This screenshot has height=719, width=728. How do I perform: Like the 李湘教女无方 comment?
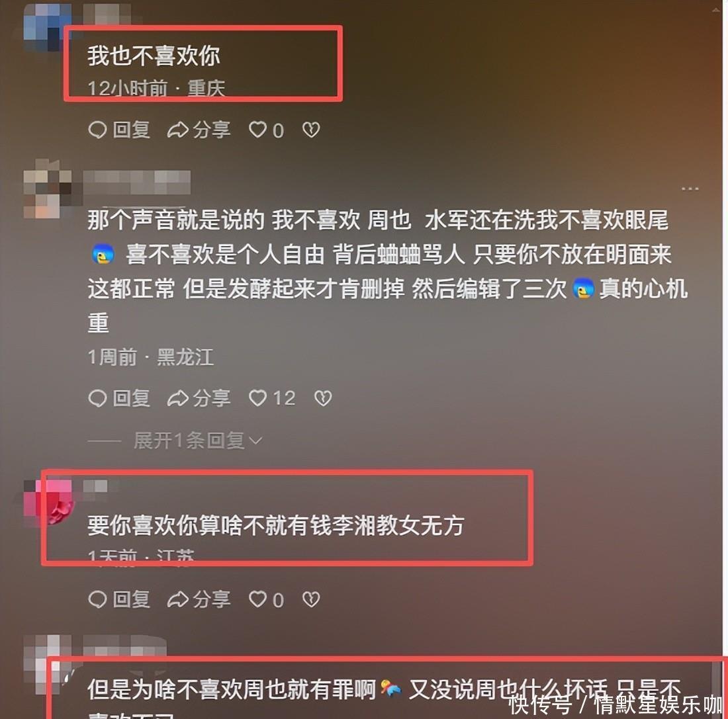coord(266,600)
